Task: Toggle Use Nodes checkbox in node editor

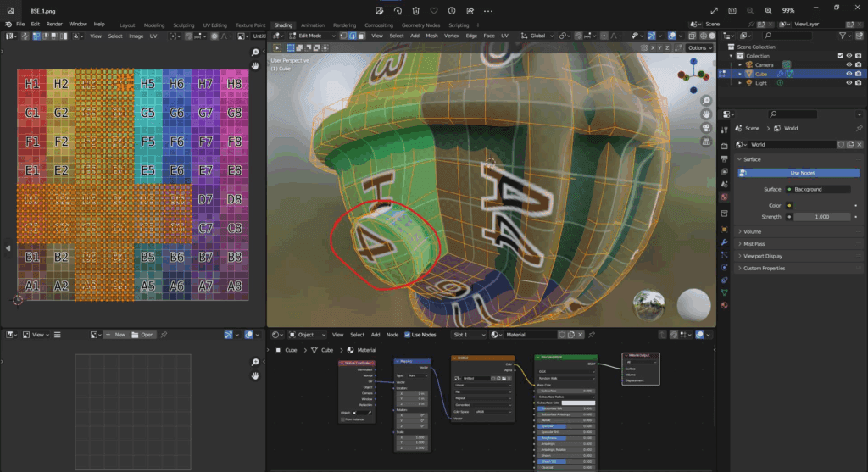Action: click(408, 335)
